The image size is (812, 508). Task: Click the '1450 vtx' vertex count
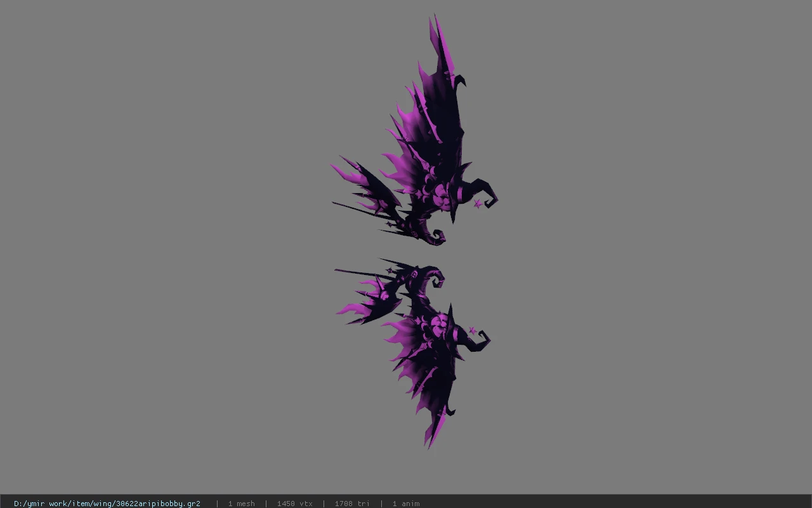click(x=295, y=504)
